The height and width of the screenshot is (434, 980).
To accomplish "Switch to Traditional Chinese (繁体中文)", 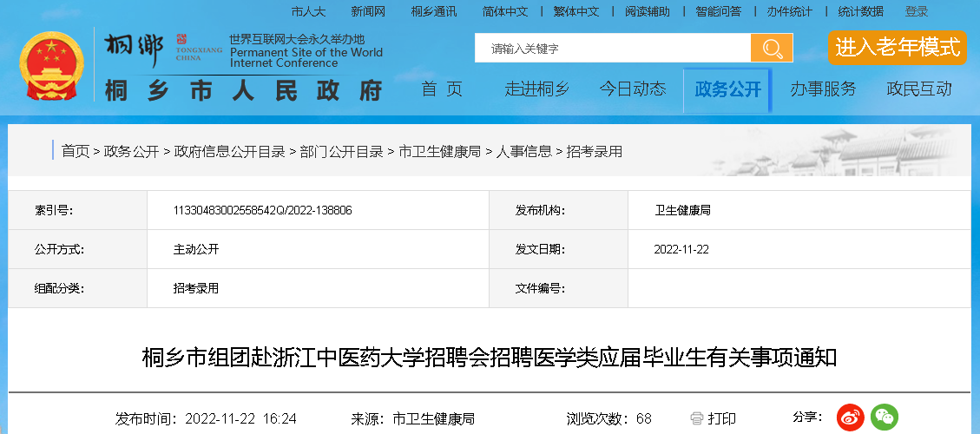I will (x=576, y=11).
